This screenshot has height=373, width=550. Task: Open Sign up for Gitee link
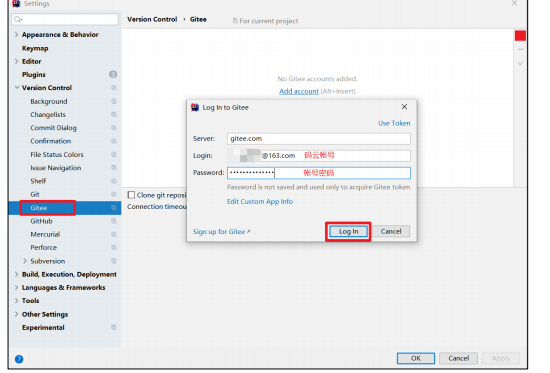[x=221, y=232]
